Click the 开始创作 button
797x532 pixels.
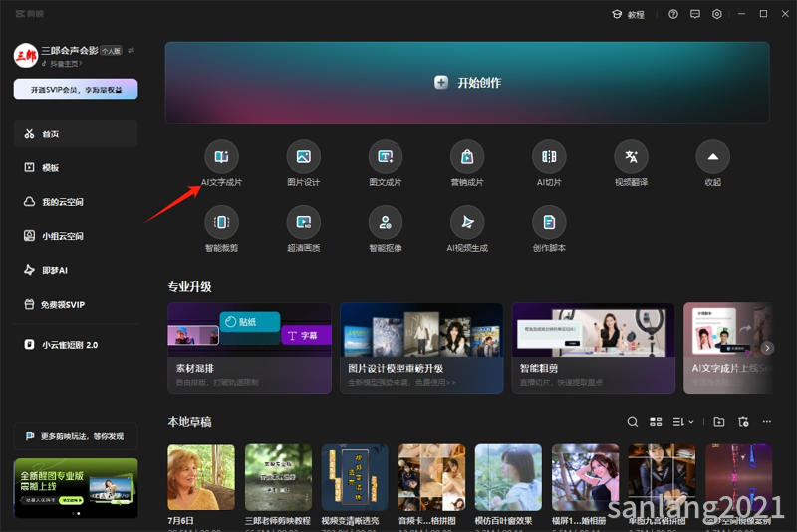467,83
